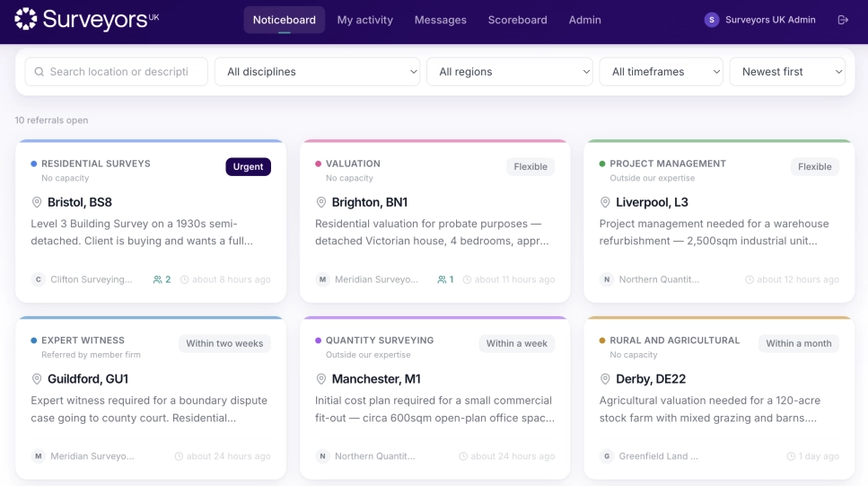Click Meridian M avatar on Guildford card
Viewport: 868px width, 486px height.
tap(39, 456)
